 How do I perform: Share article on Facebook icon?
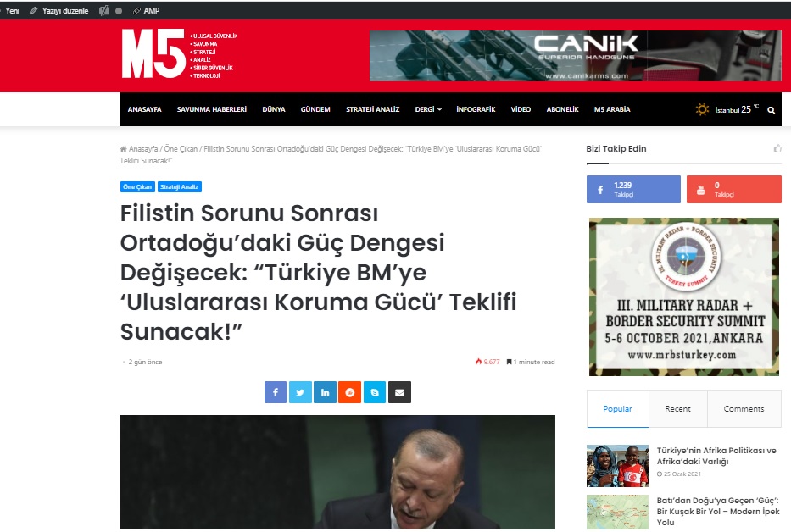click(x=276, y=392)
